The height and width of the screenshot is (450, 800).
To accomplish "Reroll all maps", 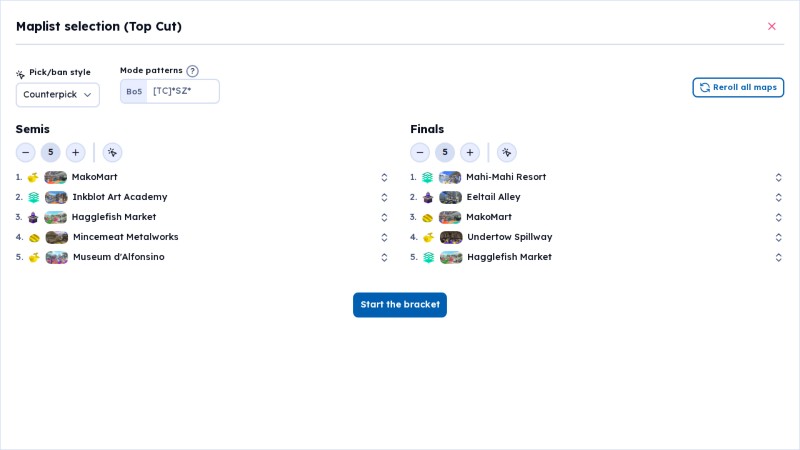I will [x=738, y=87].
